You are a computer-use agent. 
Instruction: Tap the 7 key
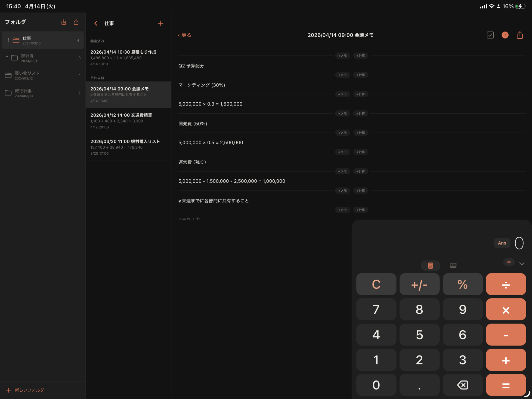376,309
